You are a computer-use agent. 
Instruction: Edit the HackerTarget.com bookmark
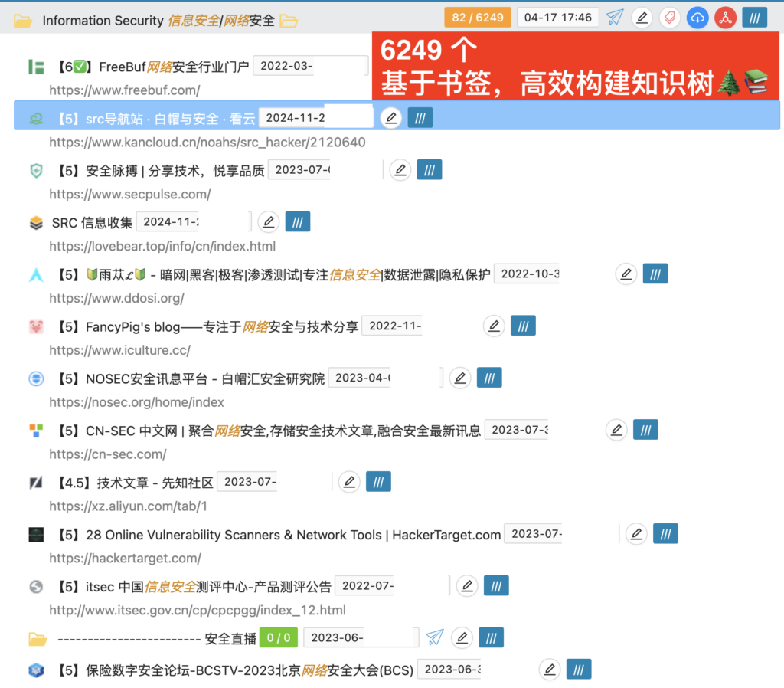click(x=636, y=535)
